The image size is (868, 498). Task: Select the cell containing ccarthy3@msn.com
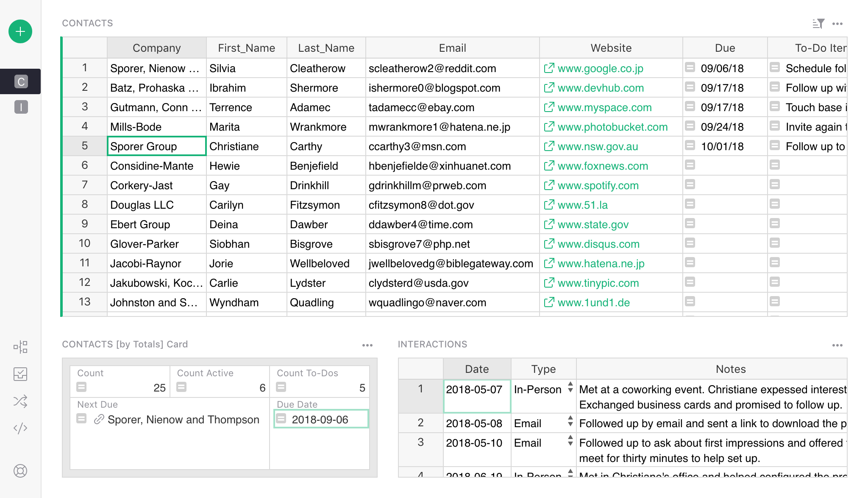[452, 146]
